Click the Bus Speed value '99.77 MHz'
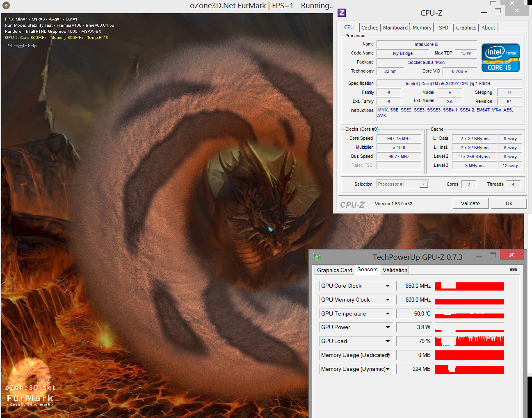The width and height of the screenshot is (532, 418). (x=399, y=157)
